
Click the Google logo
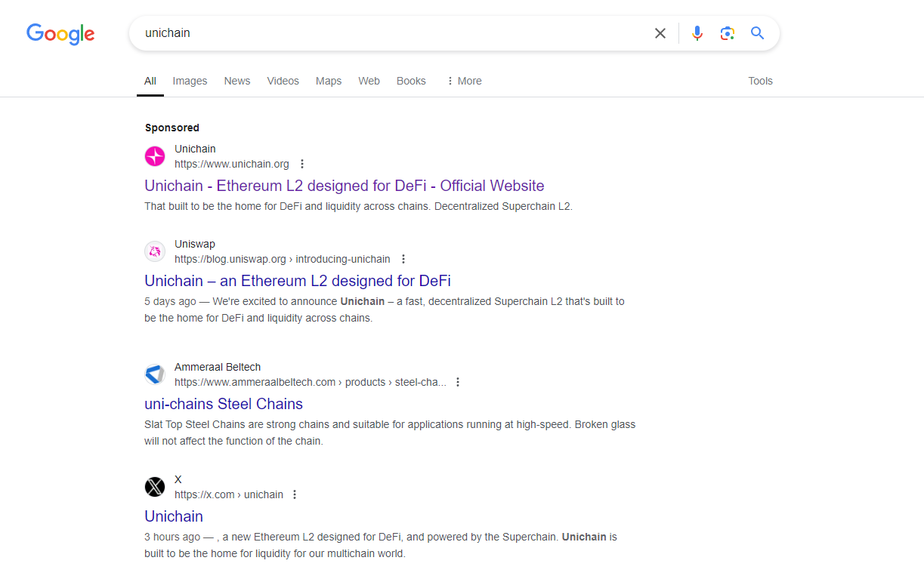(60, 34)
